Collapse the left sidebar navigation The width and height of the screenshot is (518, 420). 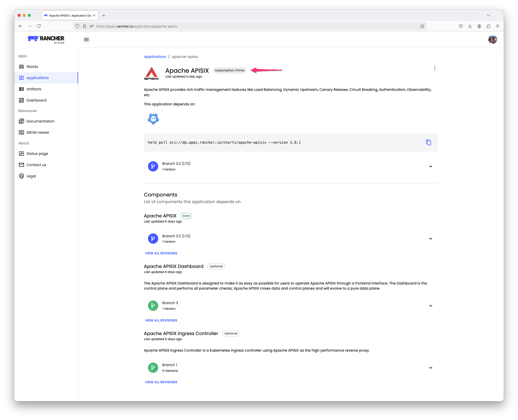pos(86,39)
